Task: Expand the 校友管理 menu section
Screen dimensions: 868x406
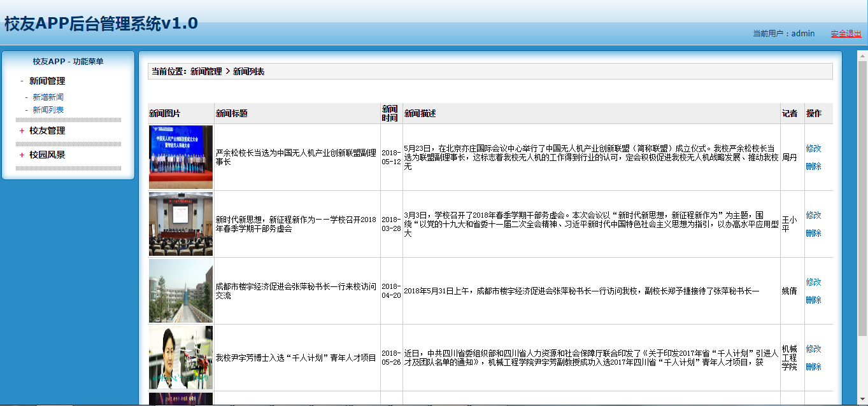Action: pyautogui.click(x=47, y=130)
